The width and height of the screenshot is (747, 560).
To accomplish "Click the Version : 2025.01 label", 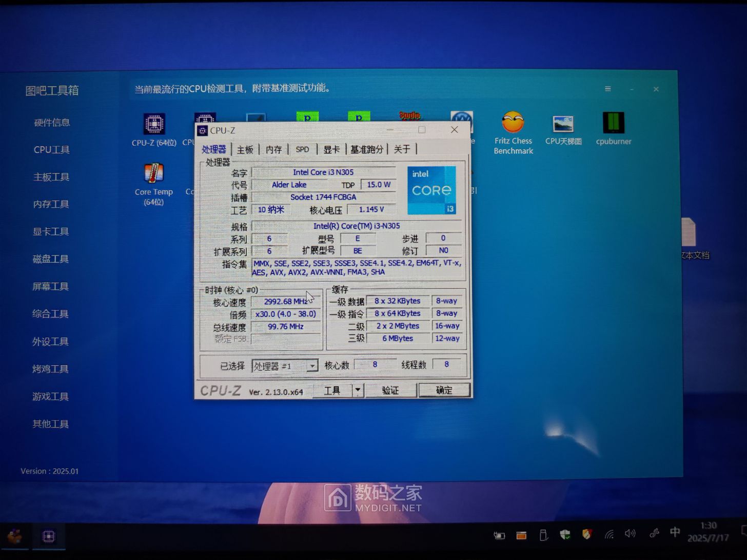I will point(50,471).
